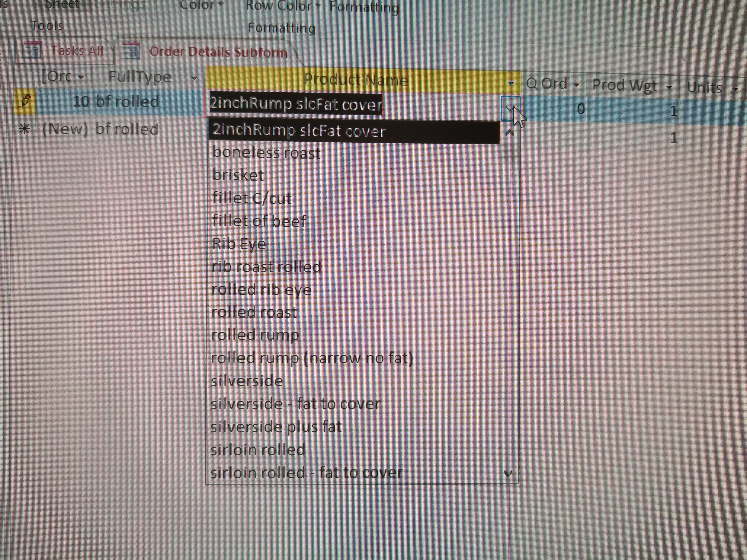The height and width of the screenshot is (560, 747).
Task: Open the FullType column filter arrow
Action: pyautogui.click(x=194, y=78)
